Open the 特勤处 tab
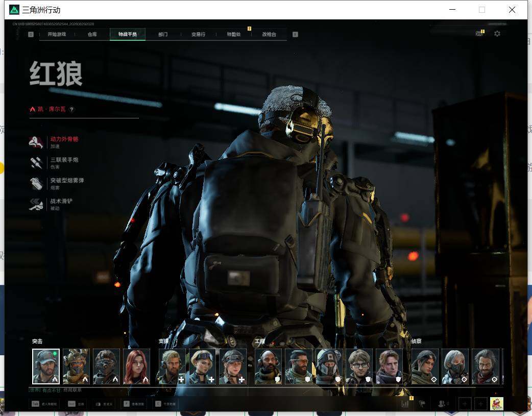The width and height of the screenshot is (532, 416). (234, 34)
